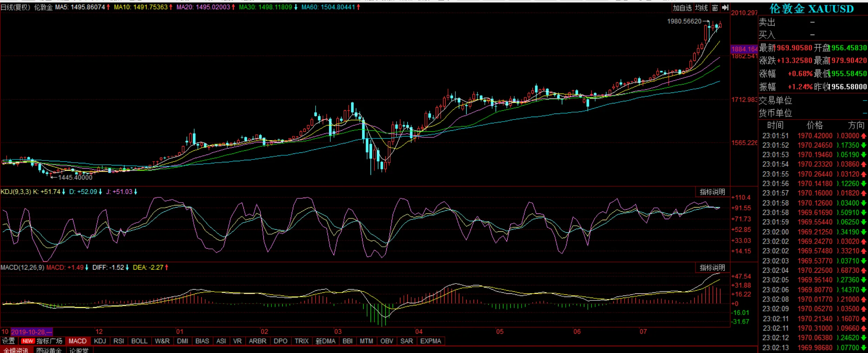Click the 1445.40000 low price annotation
Viewport: 868px width, 353px height.
pos(75,177)
